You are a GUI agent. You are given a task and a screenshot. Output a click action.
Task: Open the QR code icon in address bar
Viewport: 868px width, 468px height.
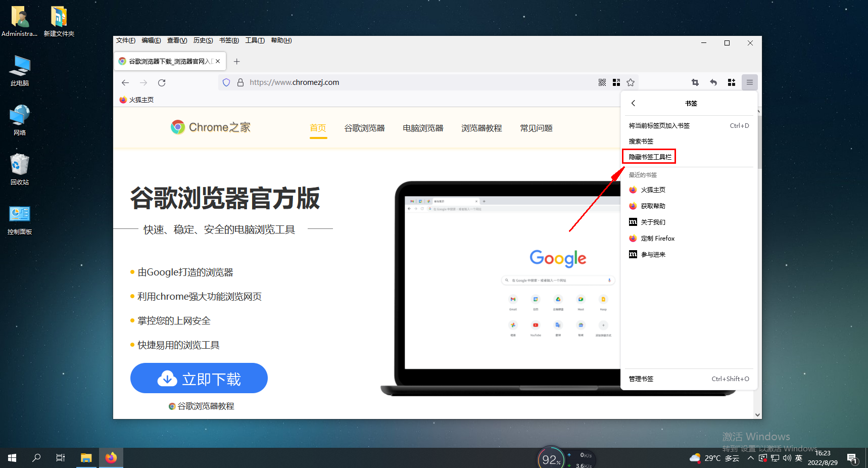coord(602,82)
